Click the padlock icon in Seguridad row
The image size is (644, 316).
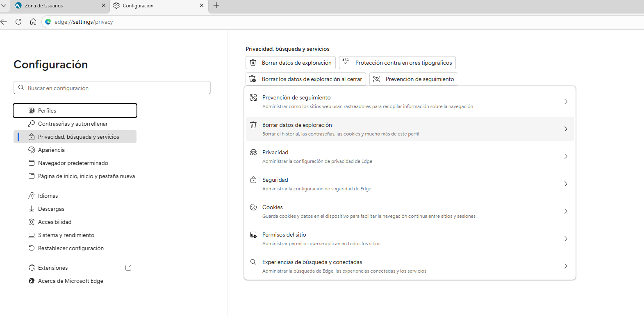[253, 180]
